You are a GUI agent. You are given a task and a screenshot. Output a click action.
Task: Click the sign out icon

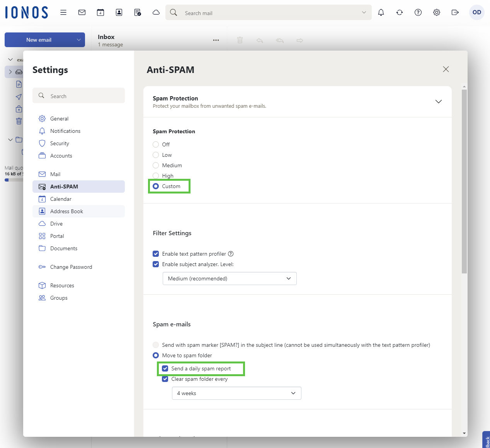pyautogui.click(x=455, y=12)
